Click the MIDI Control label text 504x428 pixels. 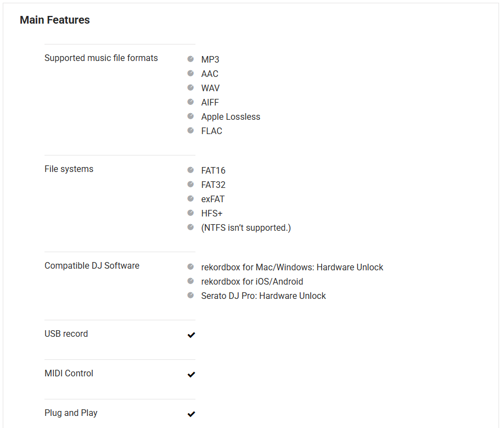(69, 374)
